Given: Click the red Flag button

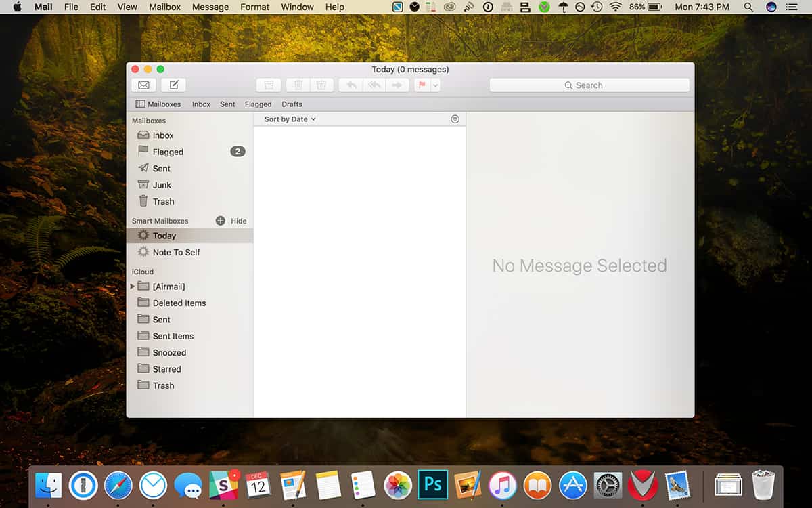Looking at the screenshot, I should [x=422, y=85].
